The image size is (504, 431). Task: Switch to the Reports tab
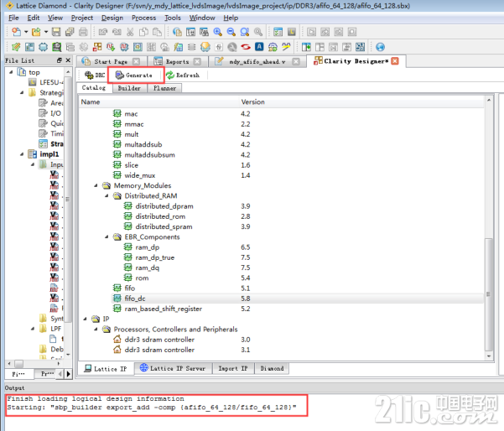pos(177,61)
